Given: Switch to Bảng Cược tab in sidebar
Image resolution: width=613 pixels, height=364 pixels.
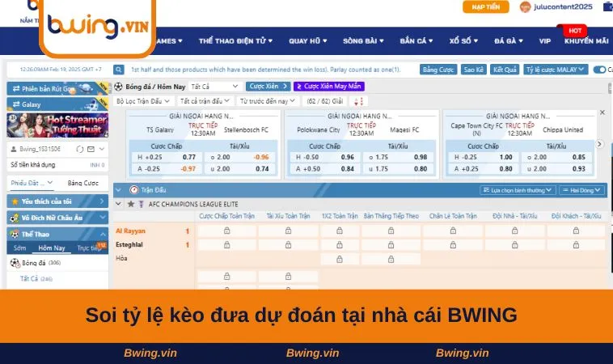Looking at the screenshot, I should point(82,183).
